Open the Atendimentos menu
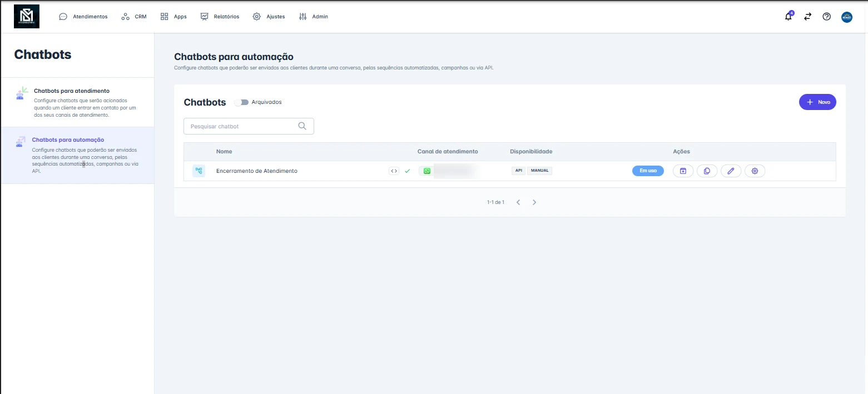Screen dimensions: 868x394 (x=83, y=17)
